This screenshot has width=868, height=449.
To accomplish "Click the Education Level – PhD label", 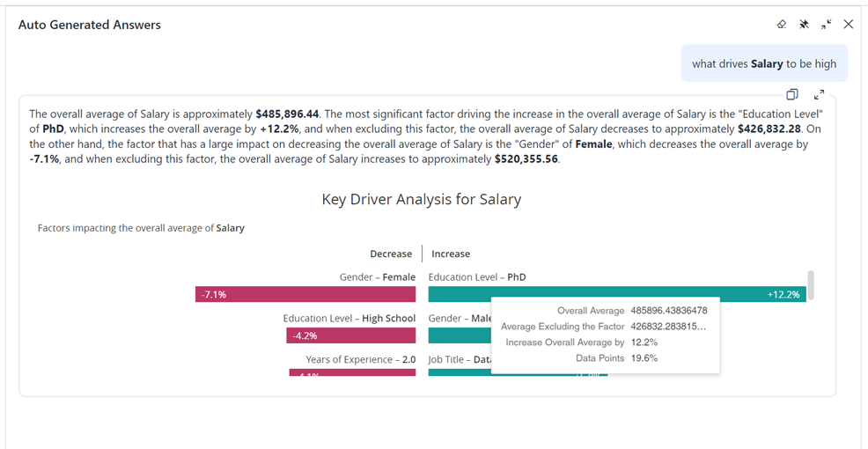I will click(477, 277).
